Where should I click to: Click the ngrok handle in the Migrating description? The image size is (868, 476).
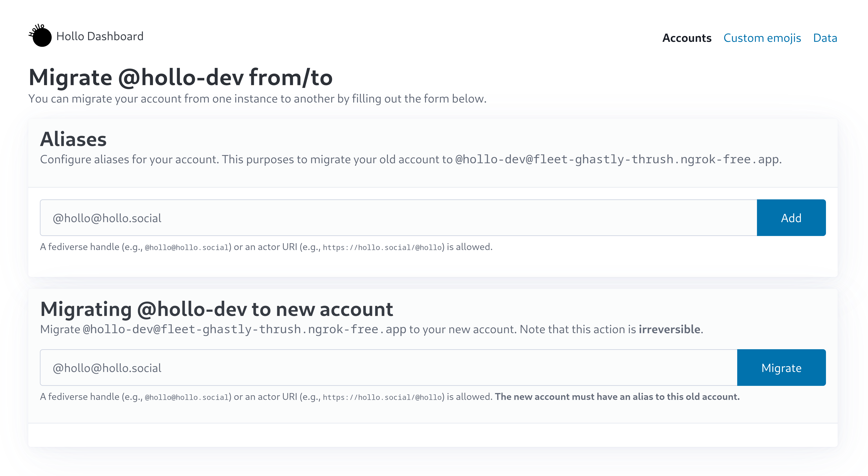point(244,329)
